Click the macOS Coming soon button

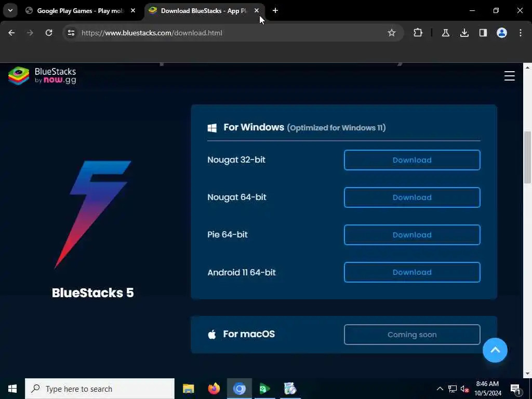[x=412, y=335]
